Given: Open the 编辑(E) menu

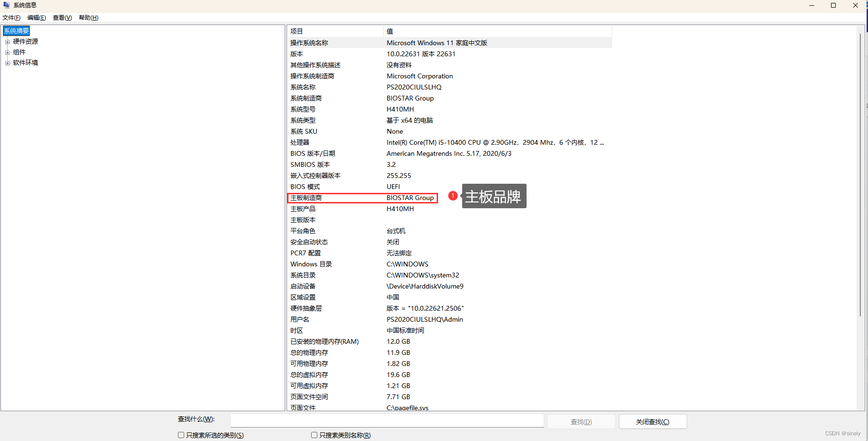Looking at the screenshot, I should coord(37,18).
